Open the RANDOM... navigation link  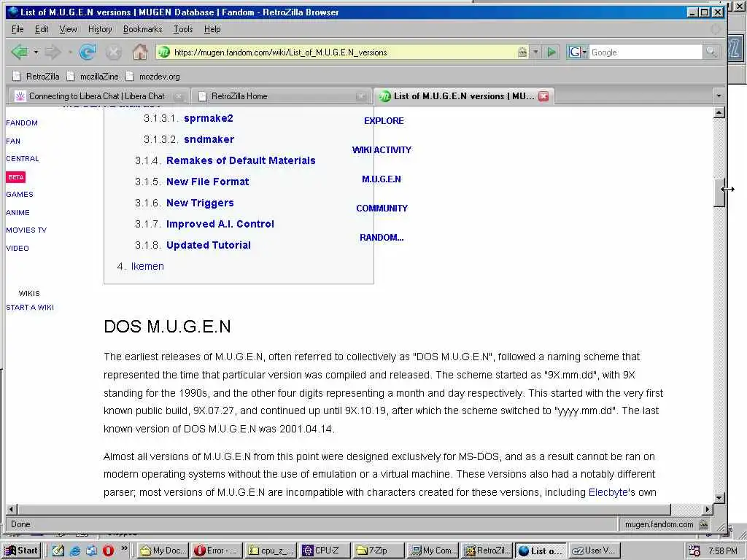(381, 237)
